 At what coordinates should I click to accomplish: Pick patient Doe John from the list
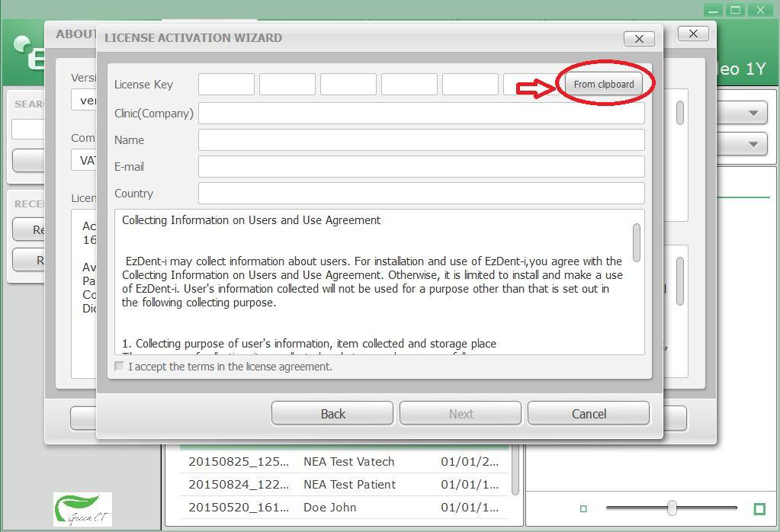pos(330,508)
